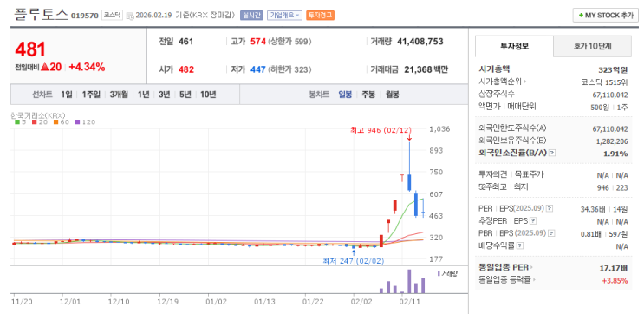Click the 실시간 badge
This screenshot has width=644, height=314.
(x=251, y=16)
